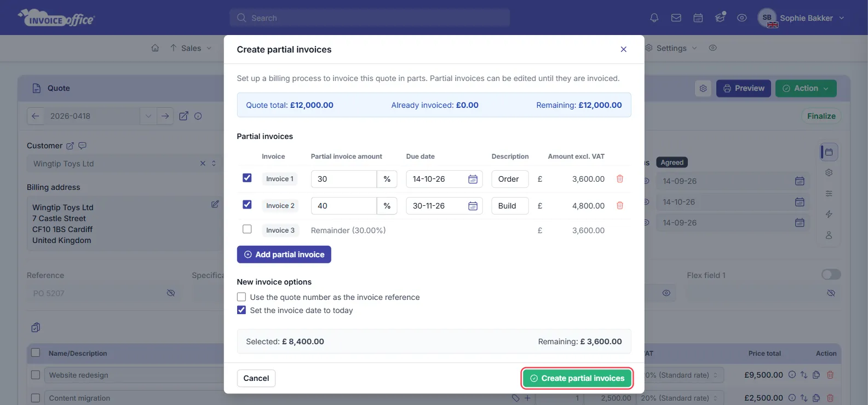Enable quote number as invoice reference
868x405 pixels.
(x=242, y=297)
